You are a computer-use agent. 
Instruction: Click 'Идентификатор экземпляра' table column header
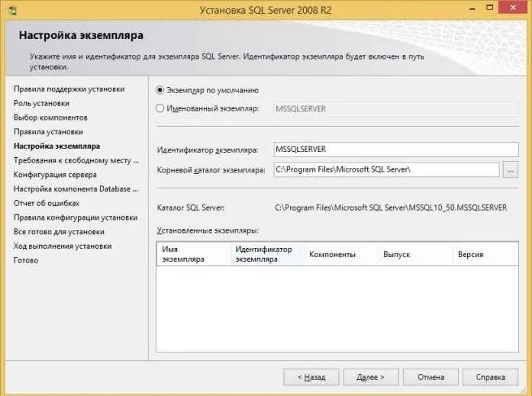(x=267, y=254)
